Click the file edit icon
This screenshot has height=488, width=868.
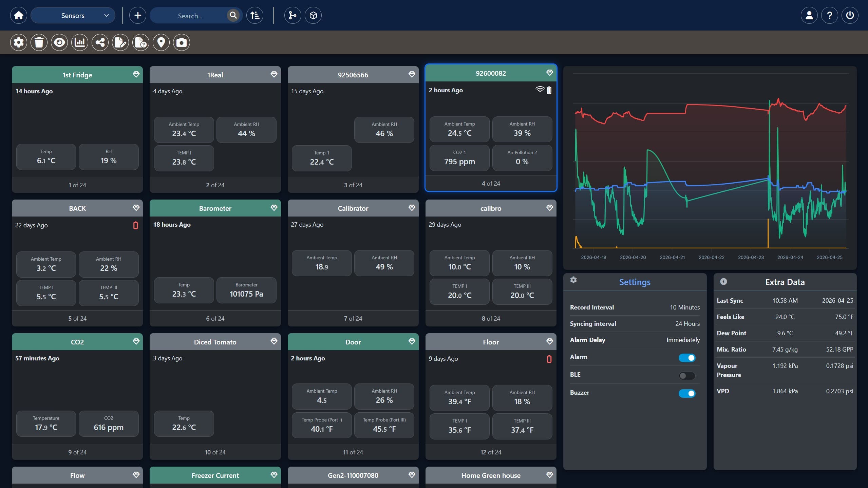pos(120,42)
